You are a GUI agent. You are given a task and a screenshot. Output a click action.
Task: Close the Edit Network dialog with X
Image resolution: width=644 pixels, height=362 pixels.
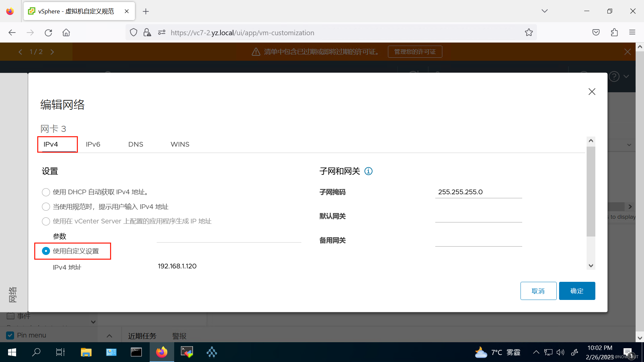tap(592, 92)
